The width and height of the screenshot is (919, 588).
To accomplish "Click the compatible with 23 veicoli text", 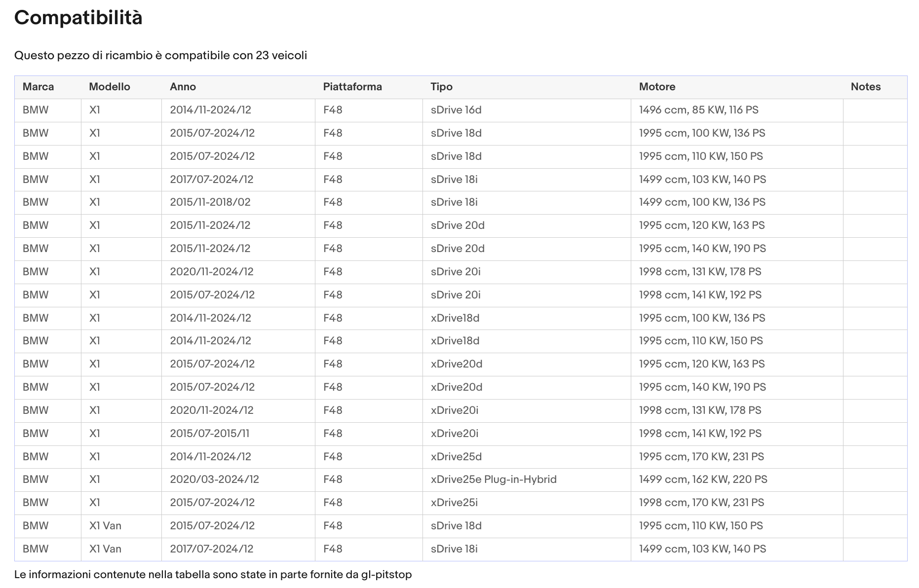I will 160,55.
